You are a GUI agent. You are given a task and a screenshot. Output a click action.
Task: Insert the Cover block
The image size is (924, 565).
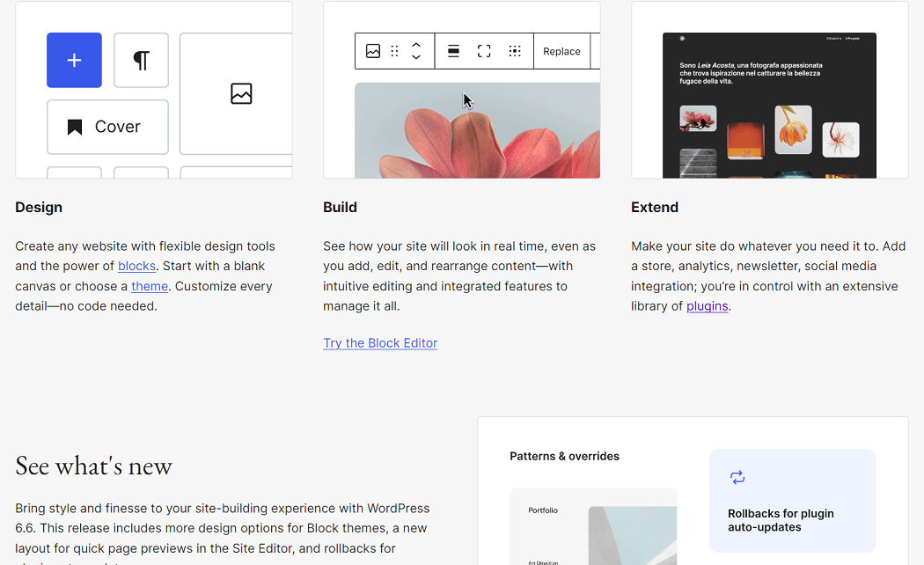pos(107,127)
